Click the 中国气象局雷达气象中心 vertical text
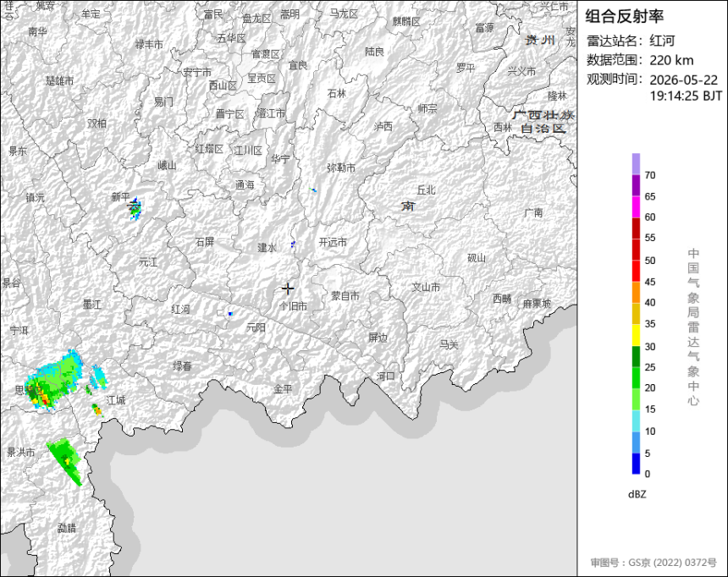 pos(693,327)
